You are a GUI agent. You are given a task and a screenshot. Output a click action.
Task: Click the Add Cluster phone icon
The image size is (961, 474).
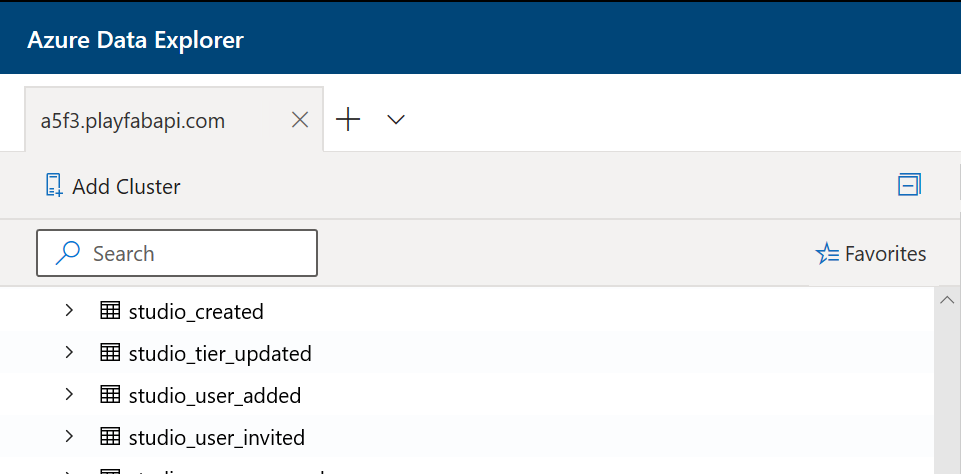(x=55, y=185)
